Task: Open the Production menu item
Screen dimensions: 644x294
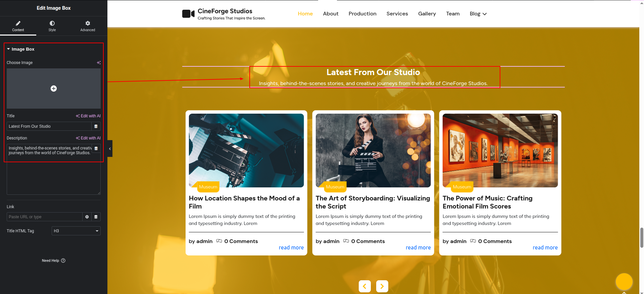Action: (x=362, y=14)
